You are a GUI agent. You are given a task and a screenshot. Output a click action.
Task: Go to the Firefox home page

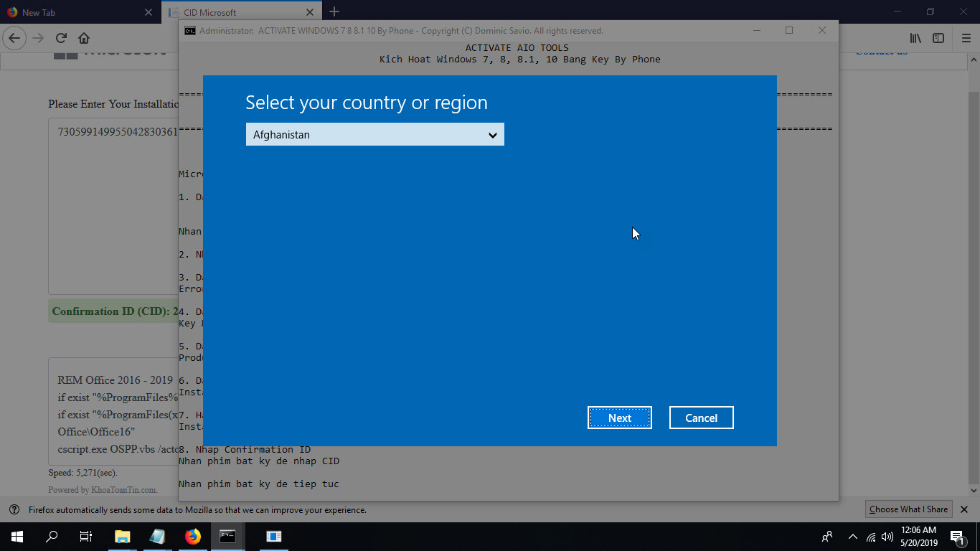point(84,38)
